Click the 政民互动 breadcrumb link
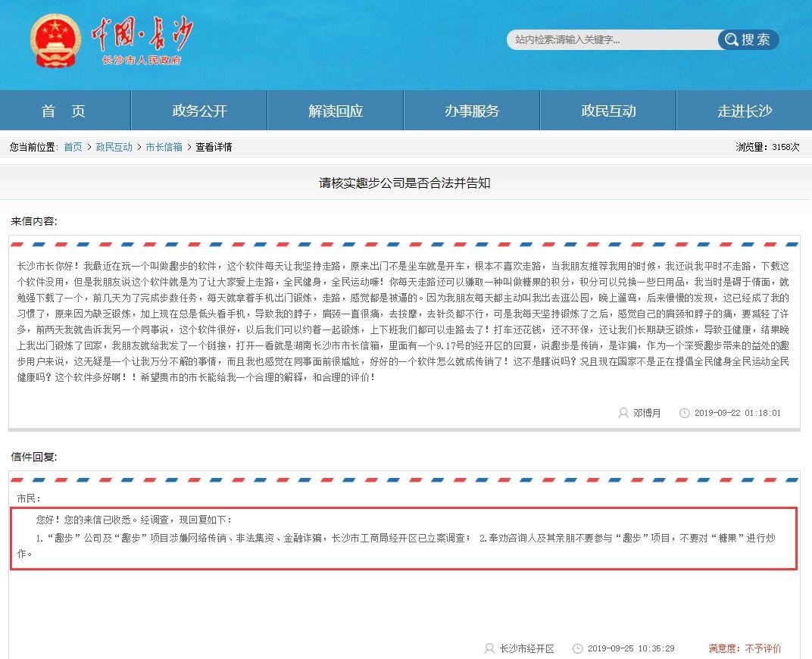 pos(114,147)
